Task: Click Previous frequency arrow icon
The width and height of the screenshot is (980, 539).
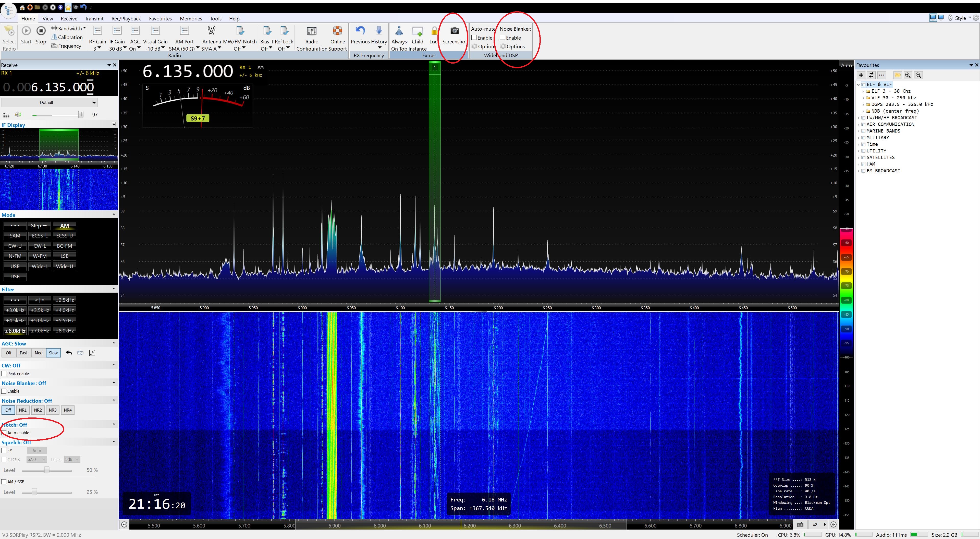Action: pyautogui.click(x=360, y=31)
